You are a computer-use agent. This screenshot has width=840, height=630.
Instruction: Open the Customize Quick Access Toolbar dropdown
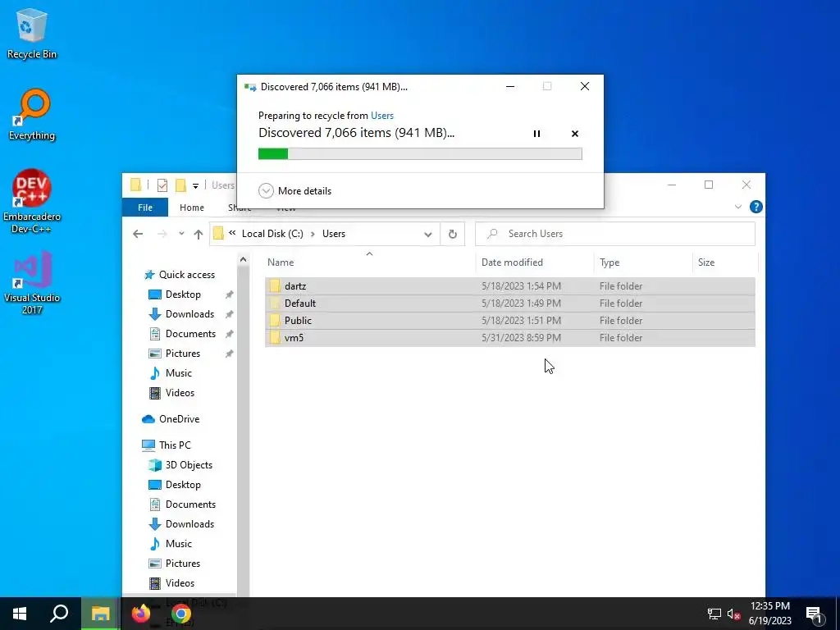pyautogui.click(x=195, y=186)
